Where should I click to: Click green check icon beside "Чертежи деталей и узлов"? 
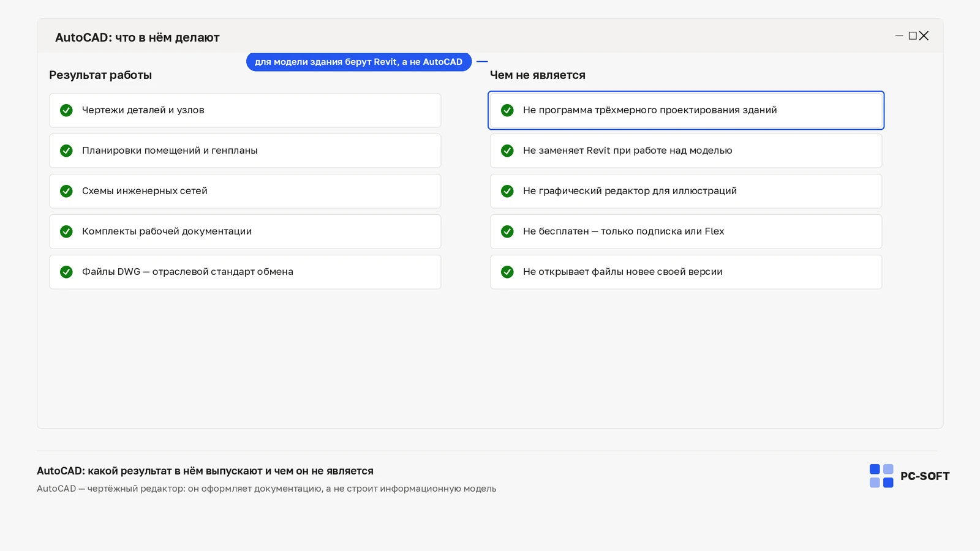[x=66, y=110]
